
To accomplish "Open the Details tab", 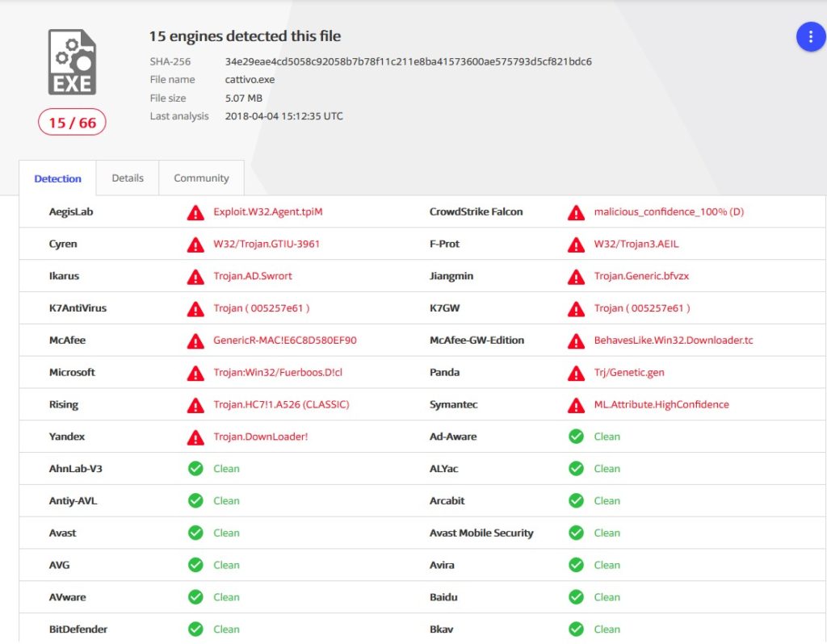I will (x=128, y=178).
